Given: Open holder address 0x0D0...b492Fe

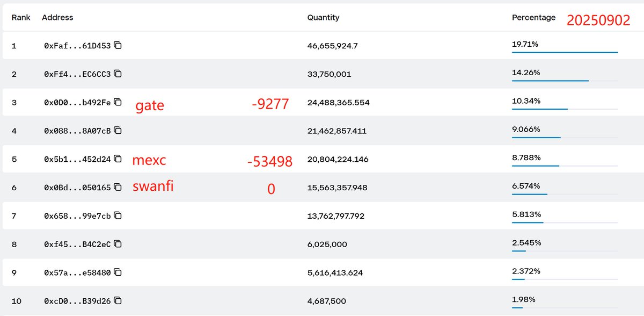Looking at the screenshot, I should click(x=77, y=102).
